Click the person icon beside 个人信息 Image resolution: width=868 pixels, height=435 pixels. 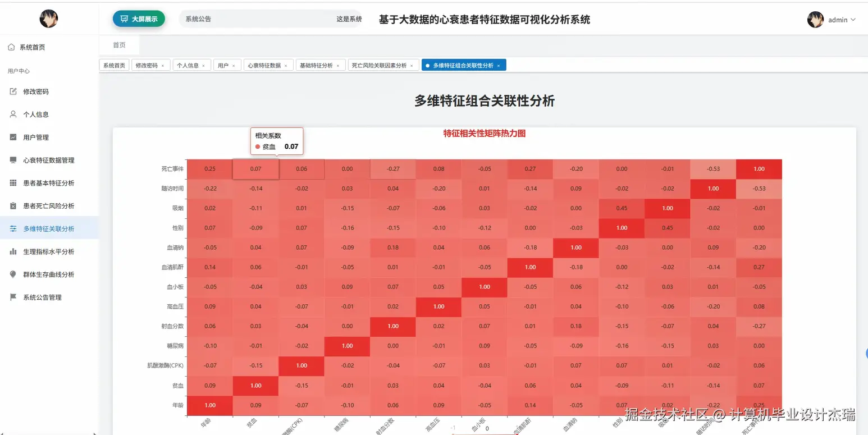click(x=13, y=114)
